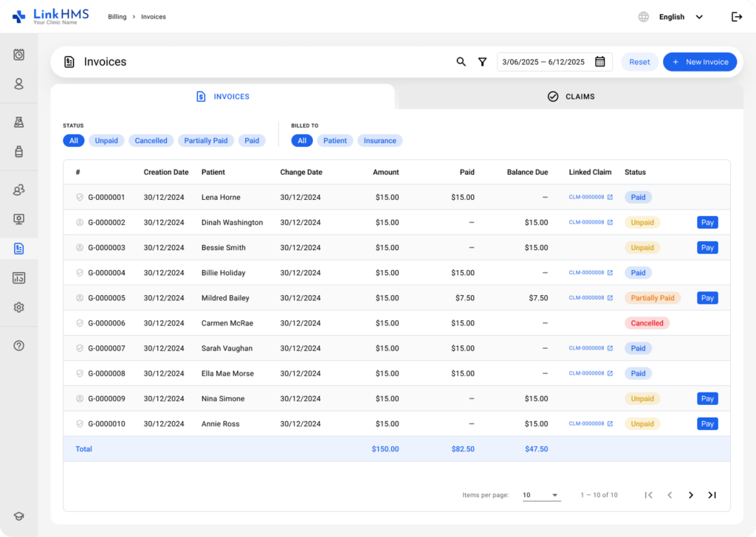Screen dimensions: 756x537
Task: Select the billing invoice sidebar icon
Action: point(18,249)
